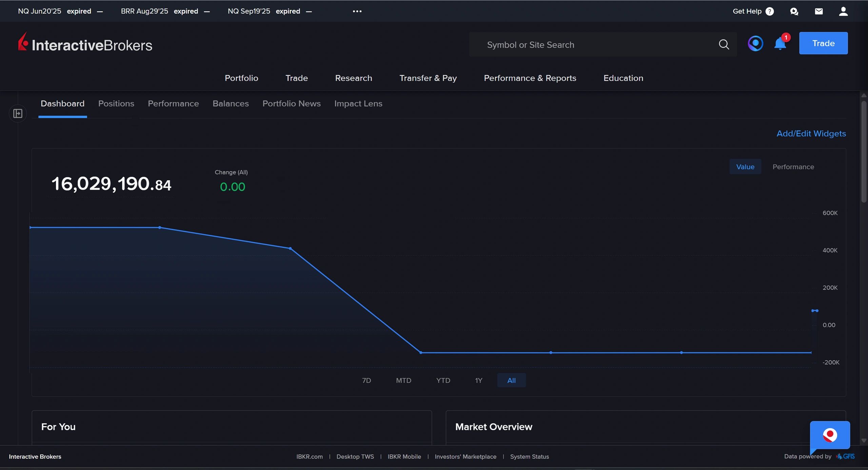Open the IBot assistant circle icon
Viewport: 868px width, 470px height.
pyautogui.click(x=755, y=43)
